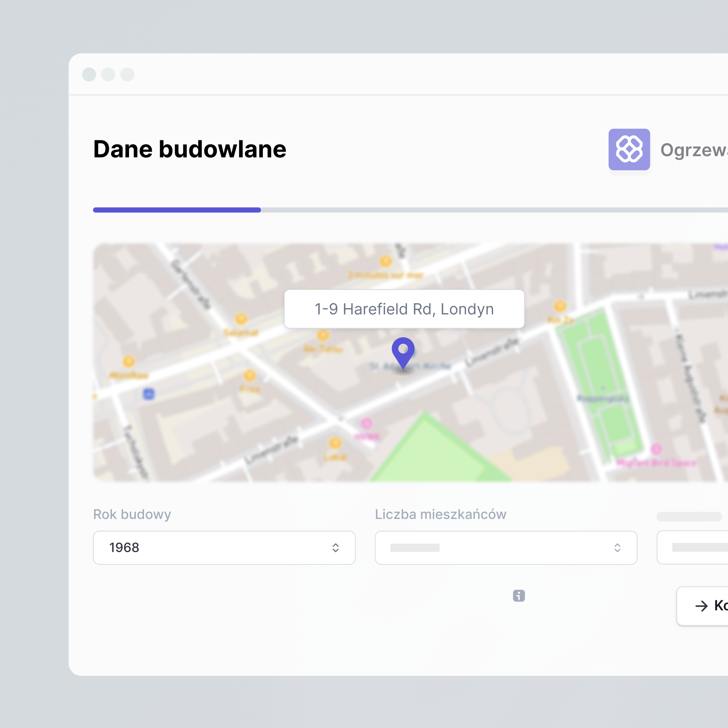Image resolution: width=728 pixels, height=728 pixels.
Task: Click the Liczba mieszkańców label
Action: [440, 514]
